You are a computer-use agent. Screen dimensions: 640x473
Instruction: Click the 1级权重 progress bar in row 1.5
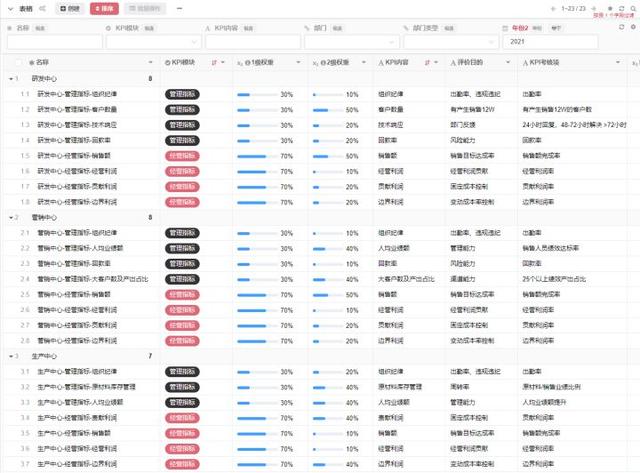[x=257, y=156]
